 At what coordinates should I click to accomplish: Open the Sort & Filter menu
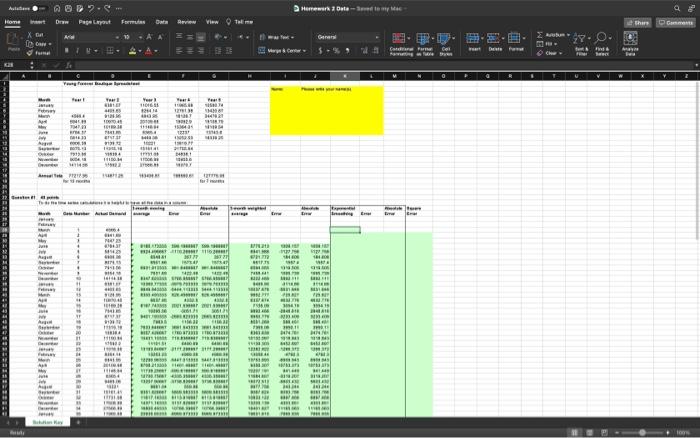[x=581, y=44]
